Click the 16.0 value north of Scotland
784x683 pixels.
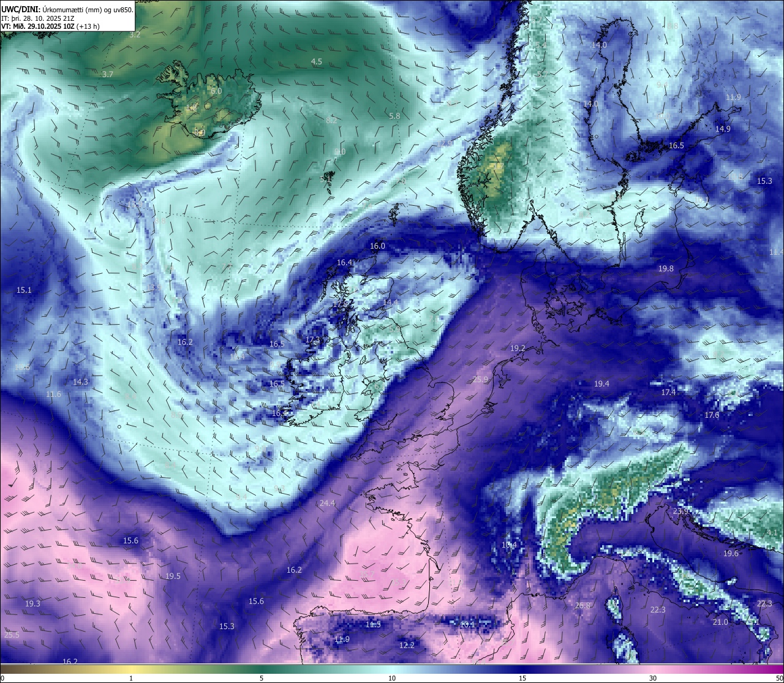[x=377, y=246]
